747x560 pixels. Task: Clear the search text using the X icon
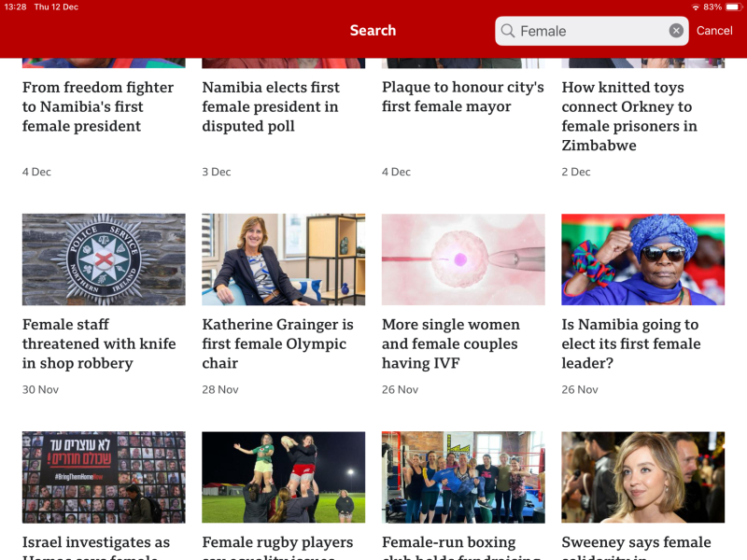click(676, 30)
